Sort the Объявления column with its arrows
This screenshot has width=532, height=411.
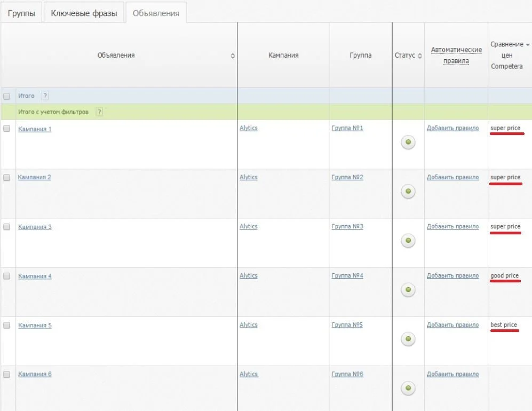[x=233, y=56]
